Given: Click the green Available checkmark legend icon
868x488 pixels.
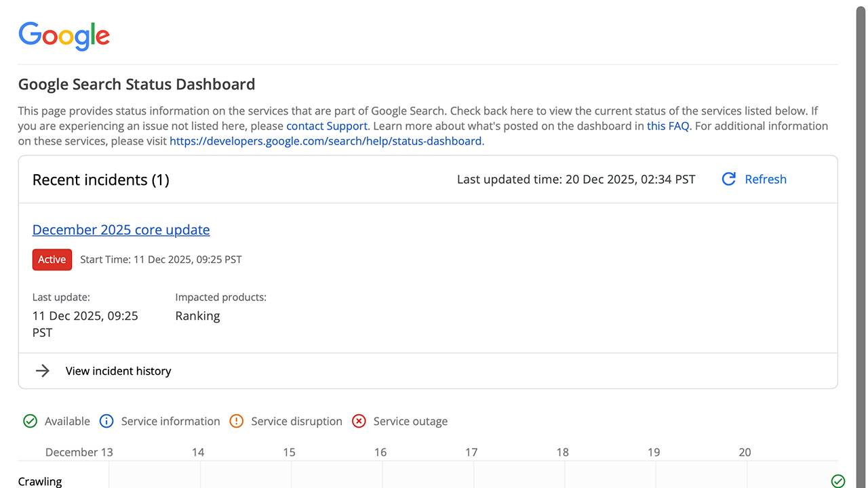Looking at the screenshot, I should (30, 421).
